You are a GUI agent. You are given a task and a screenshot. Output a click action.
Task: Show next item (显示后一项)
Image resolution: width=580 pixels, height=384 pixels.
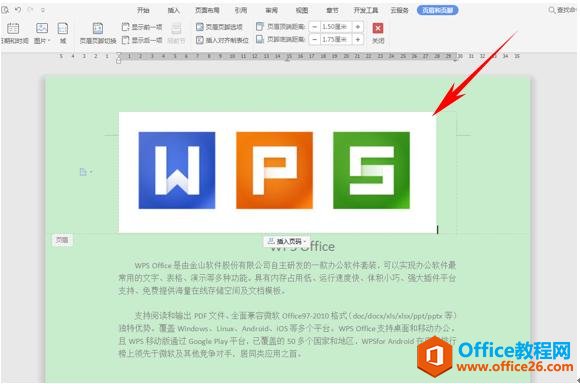(x=142, y=40)
